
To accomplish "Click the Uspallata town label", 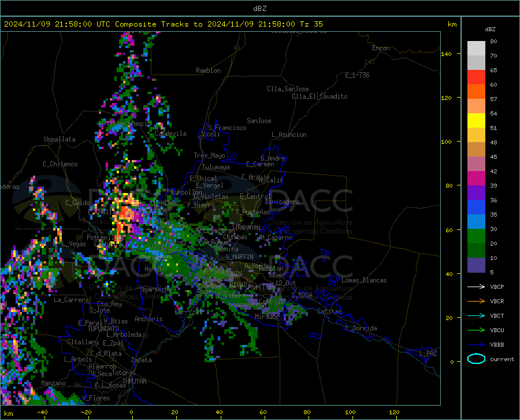I will point(60,139).
